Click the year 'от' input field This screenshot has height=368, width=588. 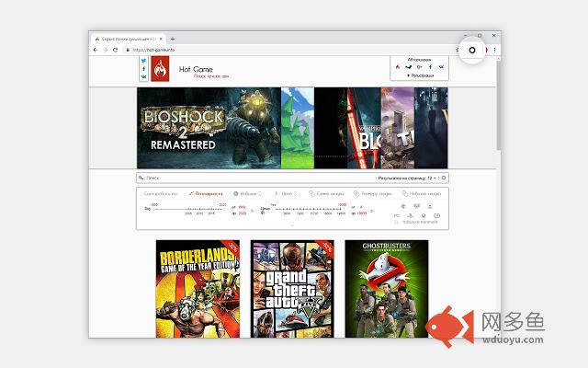[243, 207]
